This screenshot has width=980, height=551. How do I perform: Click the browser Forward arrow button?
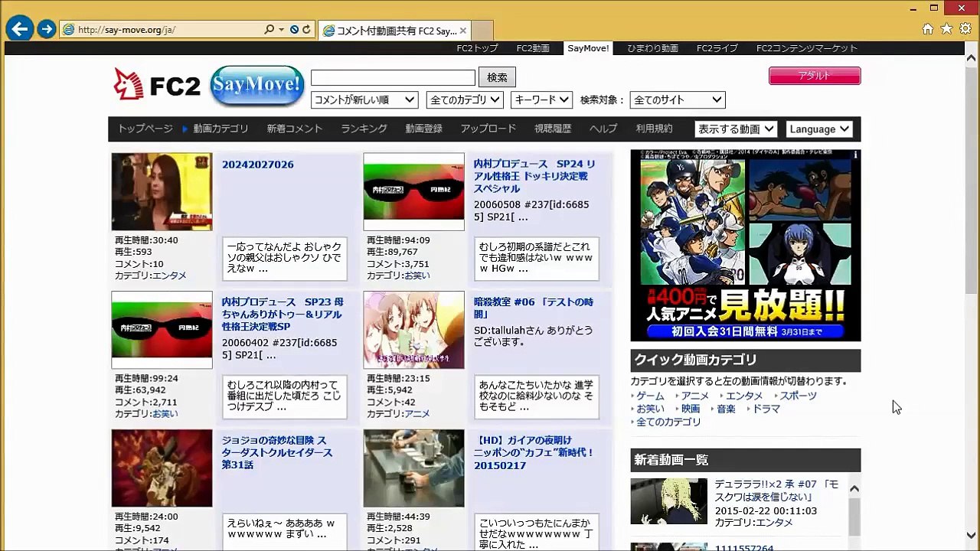tap(47, 30)
